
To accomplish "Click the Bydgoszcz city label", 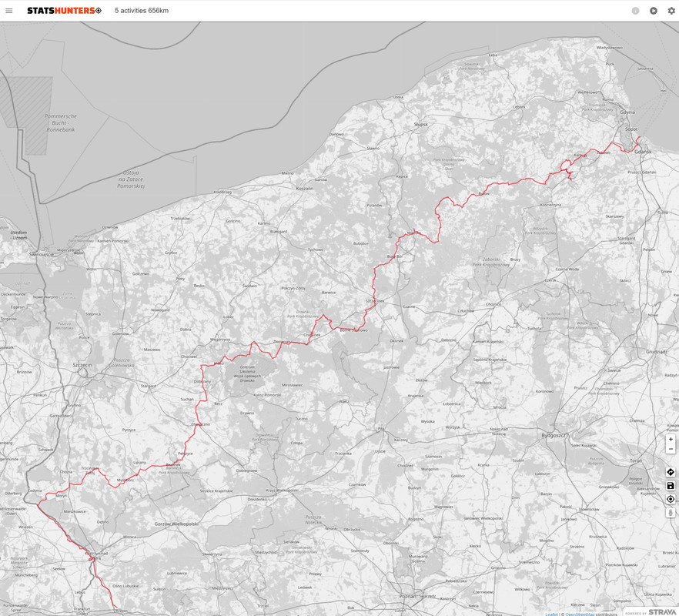I will [x=554, y=435].
